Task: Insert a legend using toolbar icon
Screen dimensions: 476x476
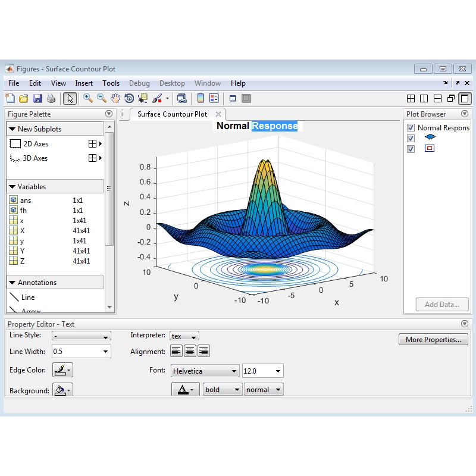Action: (214, 99)
